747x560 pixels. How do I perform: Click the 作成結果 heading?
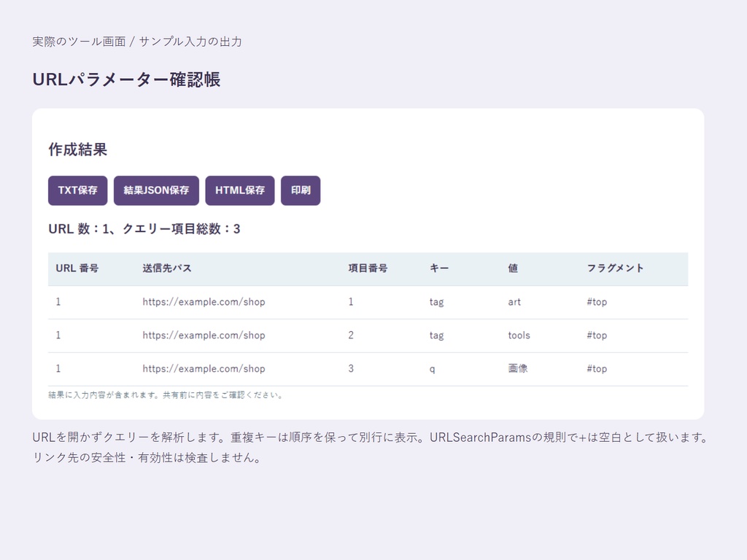[x=77, y=149]
